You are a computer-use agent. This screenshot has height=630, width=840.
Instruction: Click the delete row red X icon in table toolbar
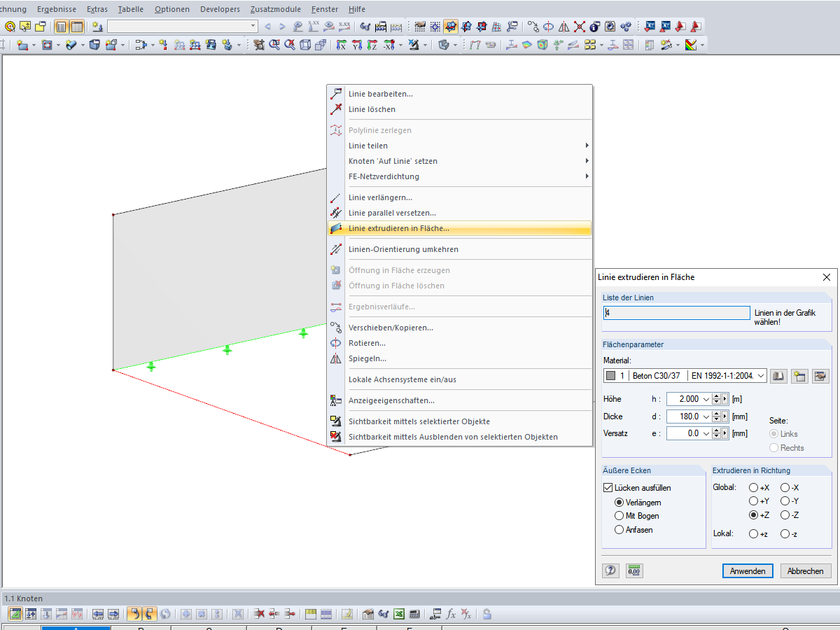260,614
